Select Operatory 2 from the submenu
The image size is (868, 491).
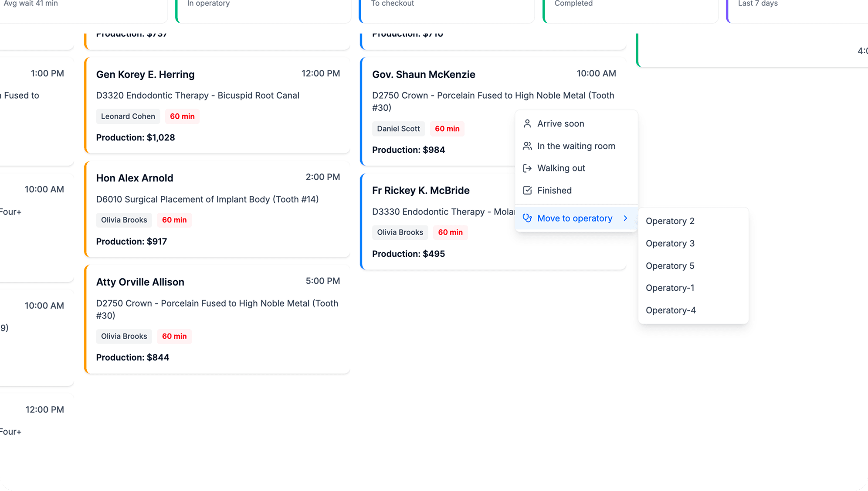click(x=670, y=221)
